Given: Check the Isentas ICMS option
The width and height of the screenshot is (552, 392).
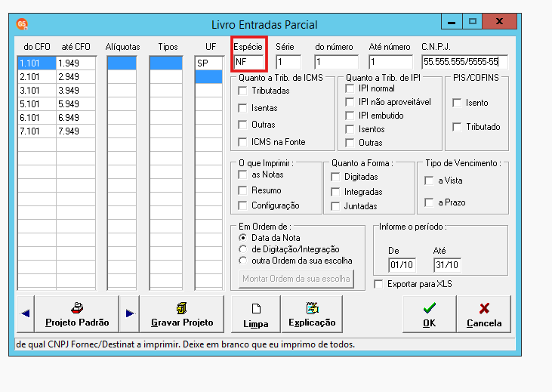Looking at the screenshot, I should tap(242, 108).
